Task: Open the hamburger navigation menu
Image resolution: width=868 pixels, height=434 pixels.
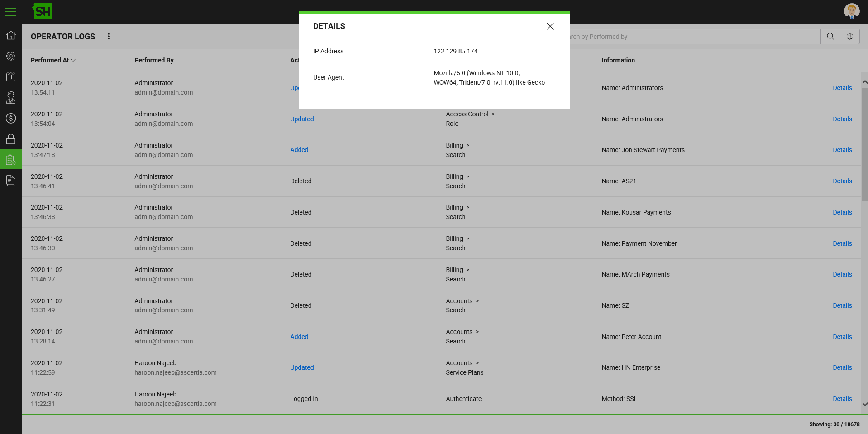Action: coord(11,12)
